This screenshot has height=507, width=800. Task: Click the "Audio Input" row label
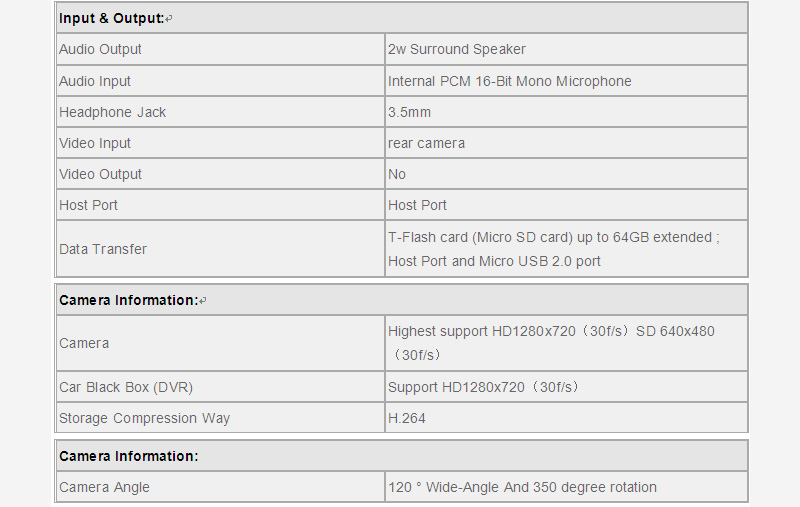[95, 81]
